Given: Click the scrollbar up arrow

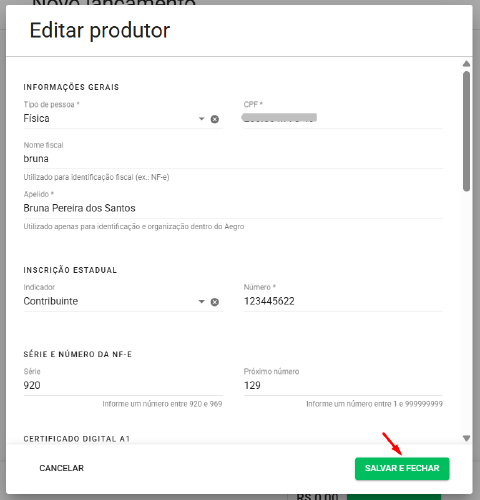Looking at the screenshot, I should pos(466,64).
